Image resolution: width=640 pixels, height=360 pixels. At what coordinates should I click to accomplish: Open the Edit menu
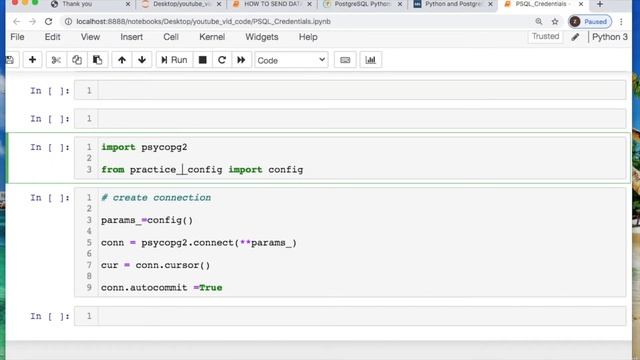[52, 37]
